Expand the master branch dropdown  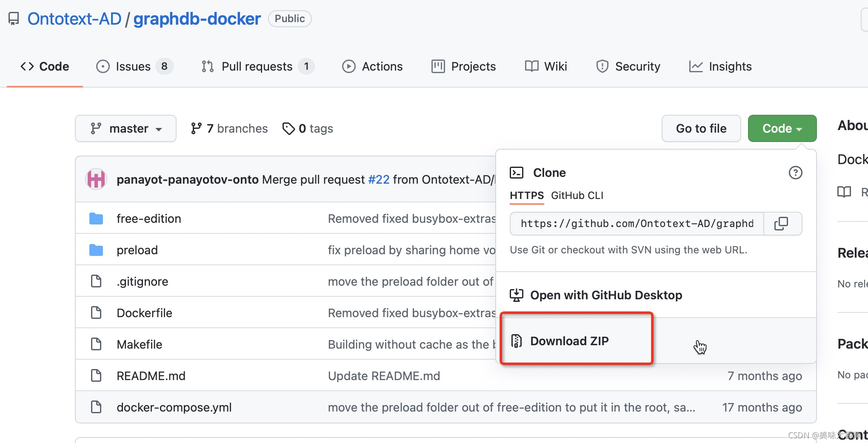click(126, 128)
